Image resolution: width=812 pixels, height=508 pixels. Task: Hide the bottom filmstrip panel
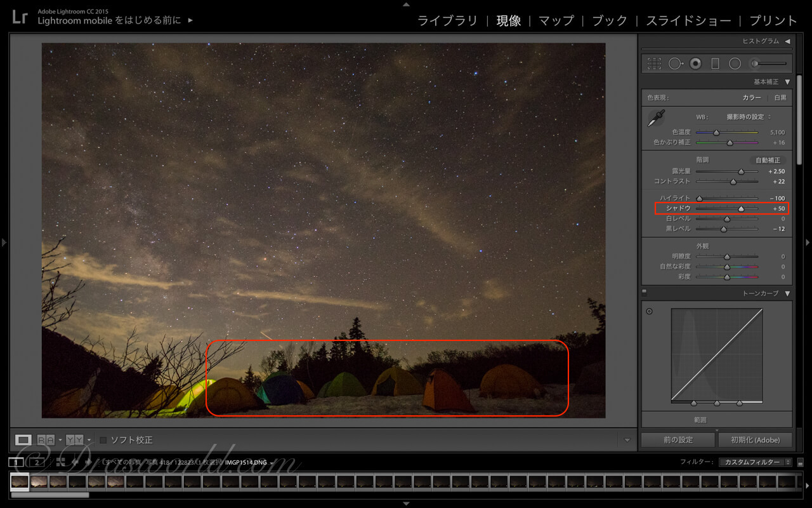coord(406,504)
